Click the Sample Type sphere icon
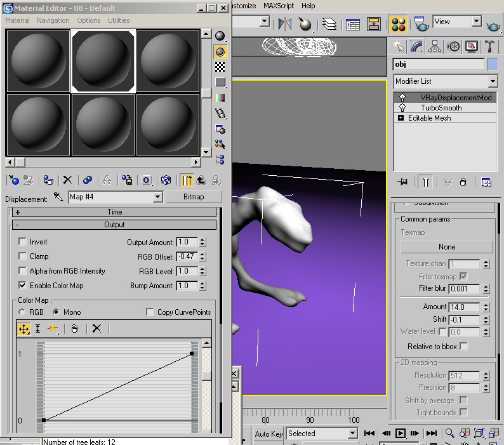The width and height of the screenshot is (504, 445). point(220,36)
